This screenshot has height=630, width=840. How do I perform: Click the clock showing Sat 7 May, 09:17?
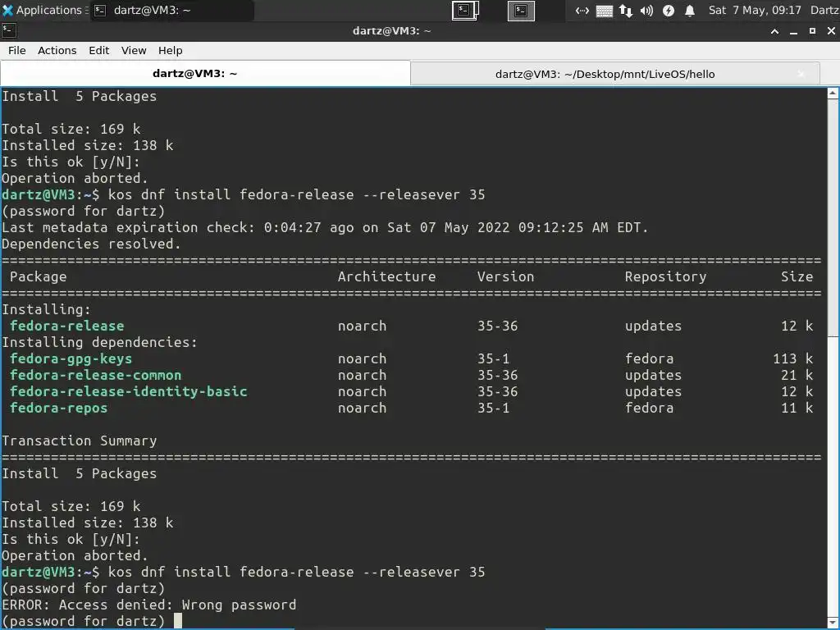(755, 10)
